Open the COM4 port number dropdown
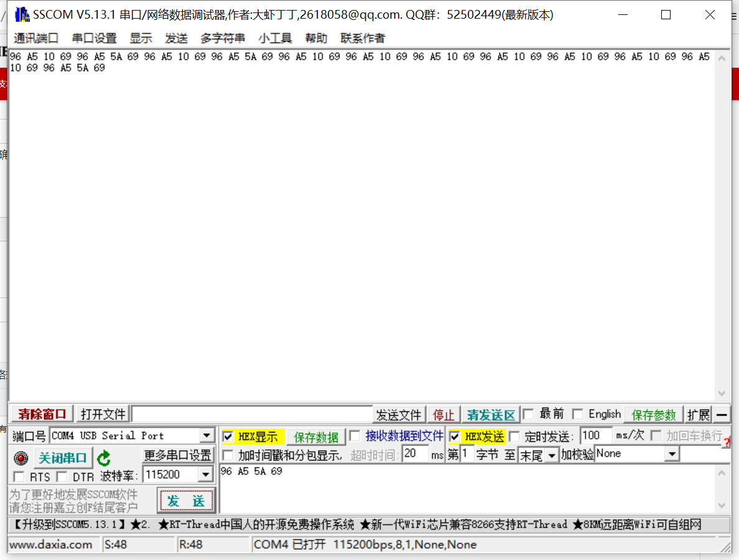Screen dimensions: 739x560 (207, 436)
